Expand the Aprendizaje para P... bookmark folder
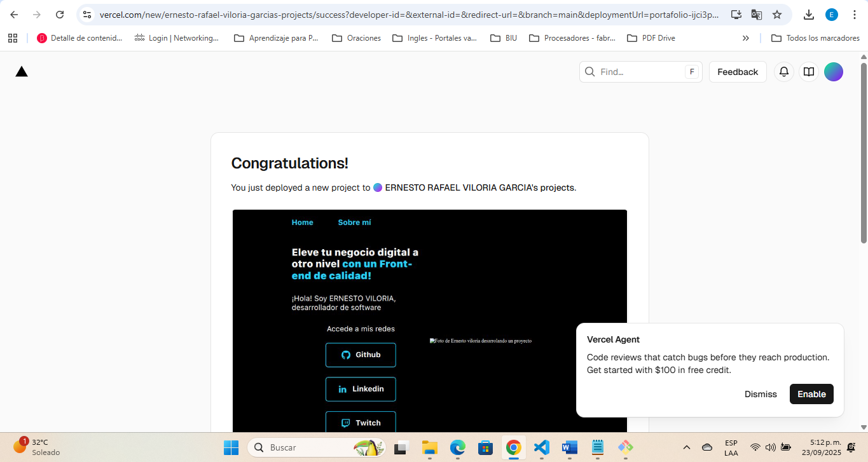The width and height of the screenshot is (868, 462). pos(276,38)
